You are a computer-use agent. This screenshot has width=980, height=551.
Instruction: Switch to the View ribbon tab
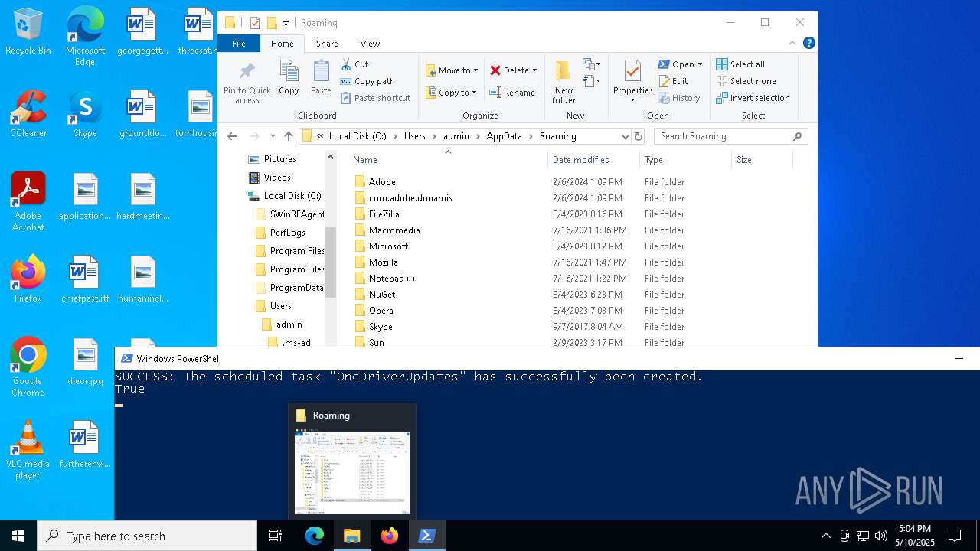click(370, 44)
